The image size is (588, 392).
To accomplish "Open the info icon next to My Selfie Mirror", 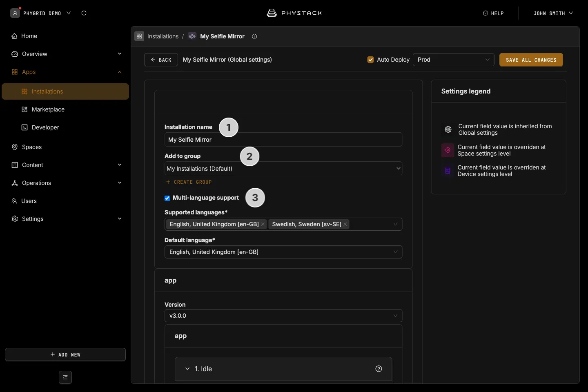I will [x=254, y=36].
